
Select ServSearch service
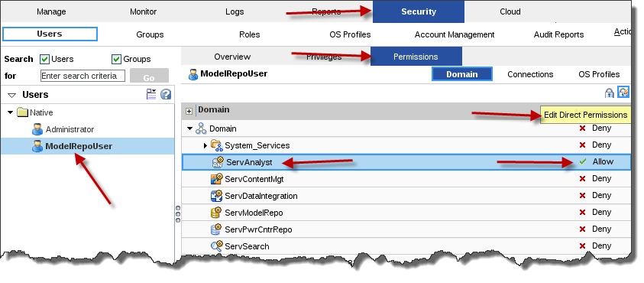coord(247,246)
